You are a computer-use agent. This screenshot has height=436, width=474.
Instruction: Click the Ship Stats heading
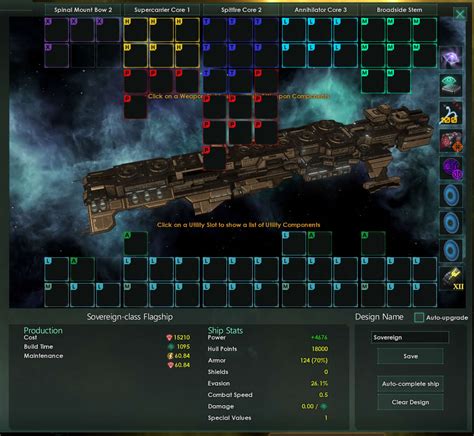click(225, 330)
